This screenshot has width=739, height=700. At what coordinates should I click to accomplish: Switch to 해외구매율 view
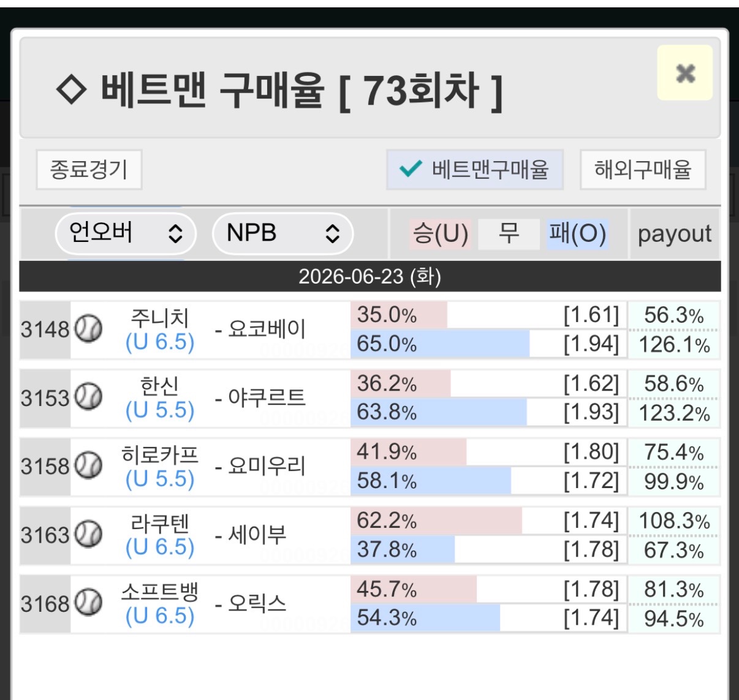[643, 169]
